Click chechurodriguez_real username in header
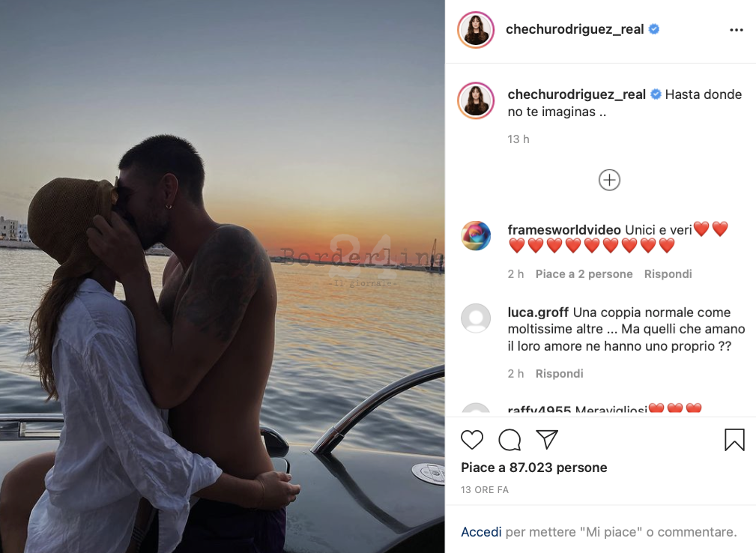 point(575,29)
